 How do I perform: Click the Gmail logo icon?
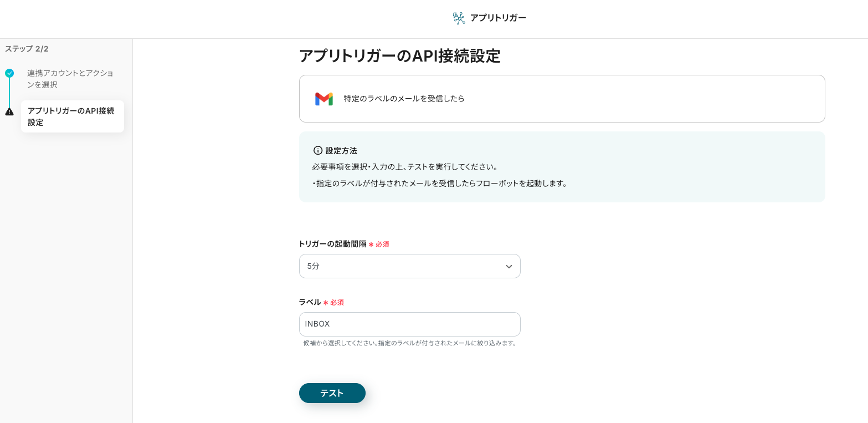(324, 99)
